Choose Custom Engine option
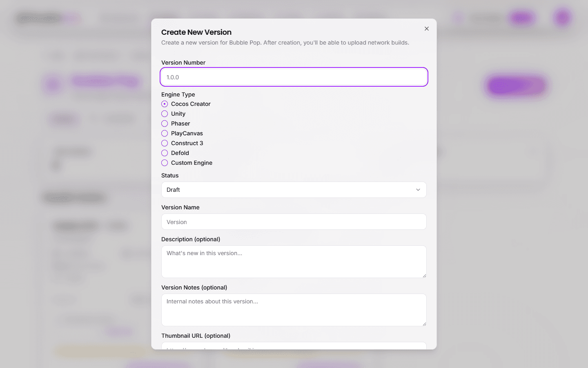This screenshot has height=368, width=588. point(165,163)
